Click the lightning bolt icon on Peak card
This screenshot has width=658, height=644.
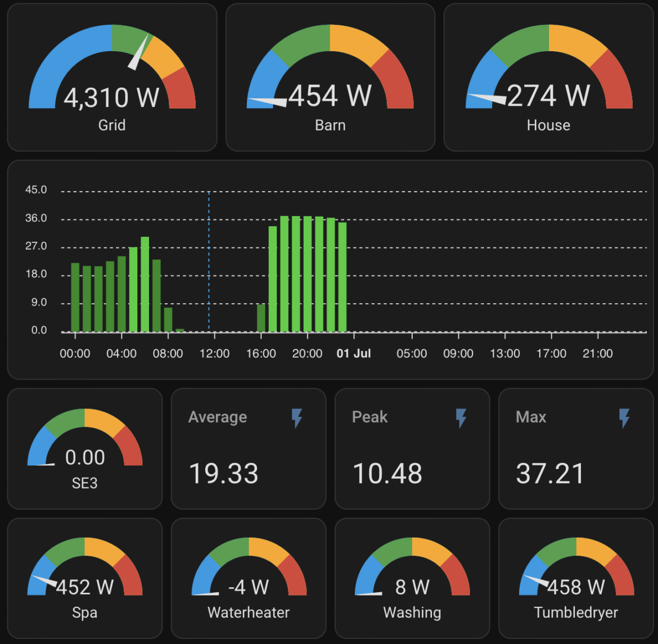click(x=461, y=418)
